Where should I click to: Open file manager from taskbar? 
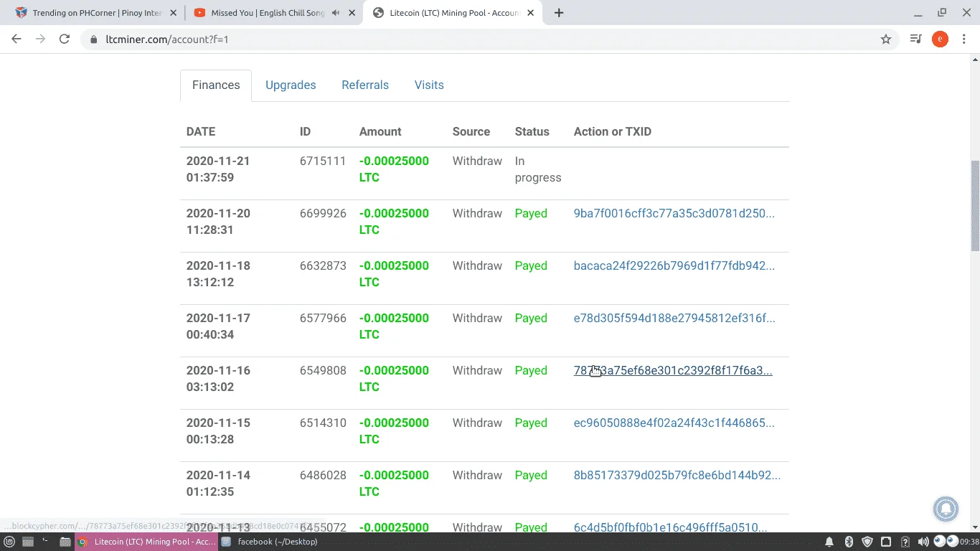click(x=65, y=542)
